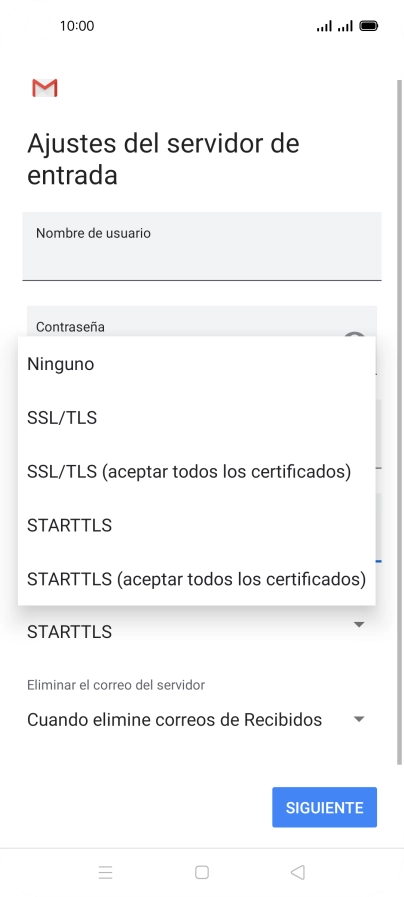Open the Cuando elimine correos de Recibidos dropdown
Image resolution: width=404 pixels, height=897 pixels.
point(197,720)
